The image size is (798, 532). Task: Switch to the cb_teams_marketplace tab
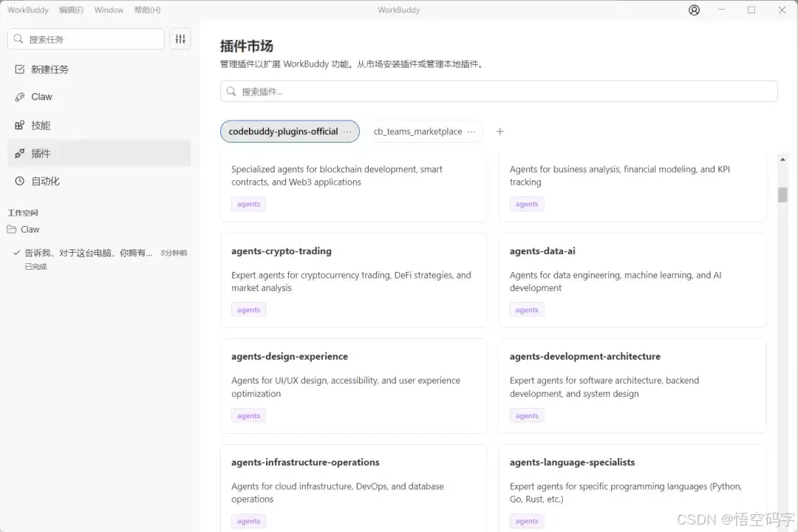[417, 132]
